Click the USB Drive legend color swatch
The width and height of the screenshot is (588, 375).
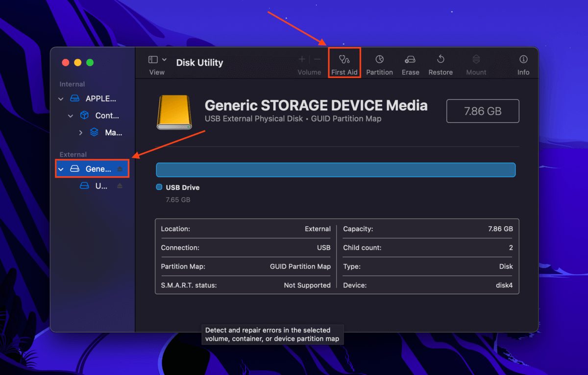coord(159,187)
